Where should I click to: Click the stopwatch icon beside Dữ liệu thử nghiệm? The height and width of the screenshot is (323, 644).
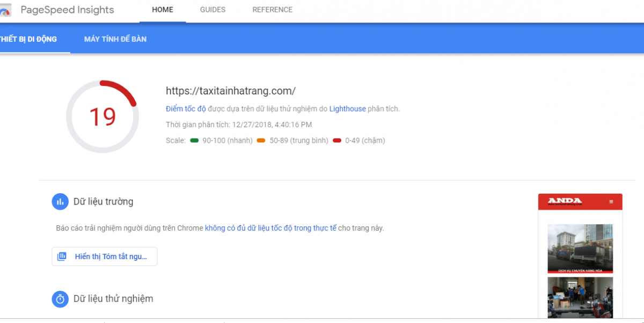[x=60, y=299]
